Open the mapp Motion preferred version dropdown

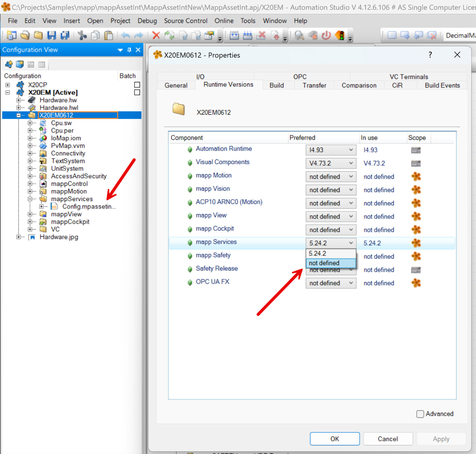[x=331, y=177]
